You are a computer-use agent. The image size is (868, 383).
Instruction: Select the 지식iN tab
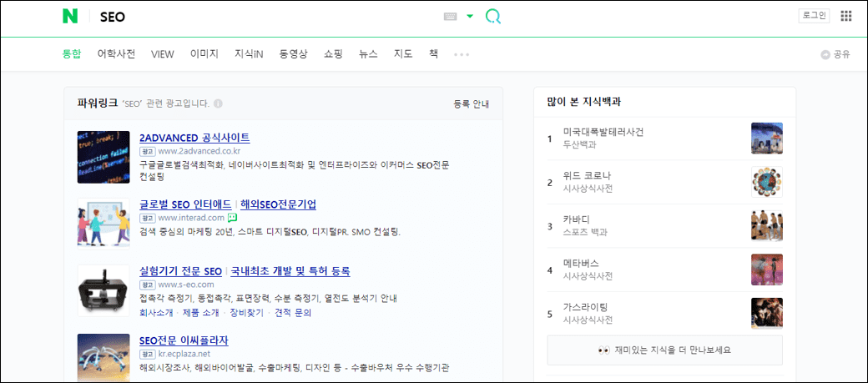(249, 54)
